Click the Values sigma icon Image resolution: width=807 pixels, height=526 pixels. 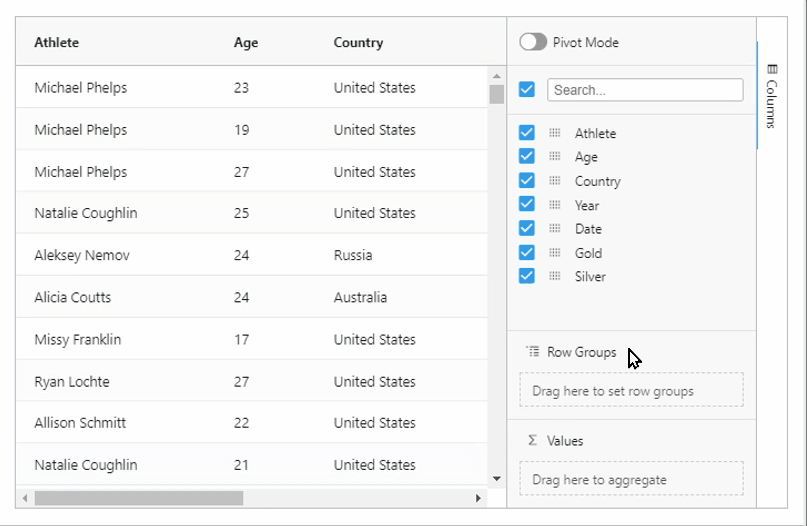(x=532, y=440)
